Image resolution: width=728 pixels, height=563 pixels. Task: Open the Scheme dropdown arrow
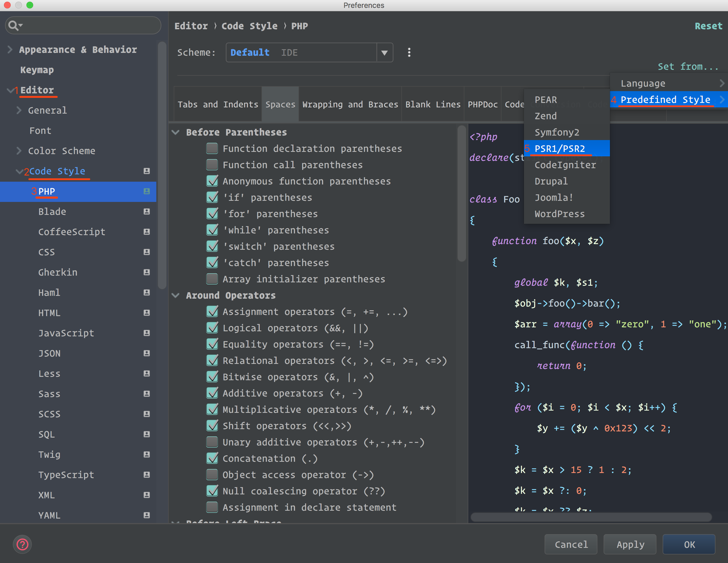tap(384, 53)
